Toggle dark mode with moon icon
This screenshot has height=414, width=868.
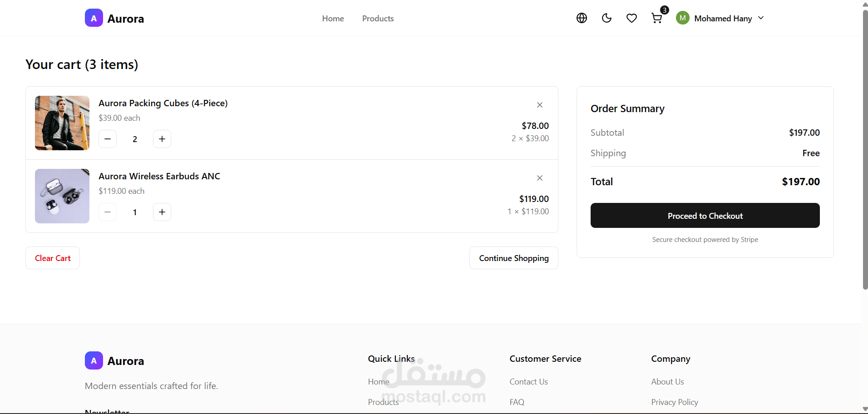(607, 18)
